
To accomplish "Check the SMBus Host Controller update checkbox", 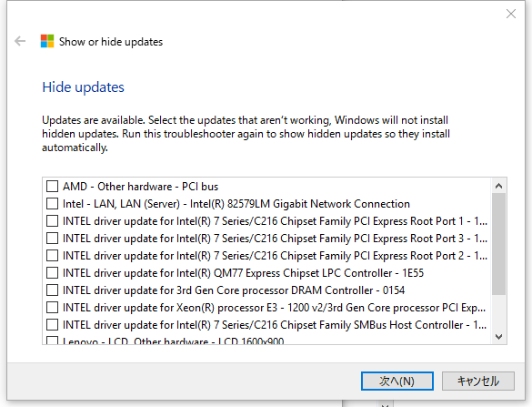I will click(x=52, y=325).
